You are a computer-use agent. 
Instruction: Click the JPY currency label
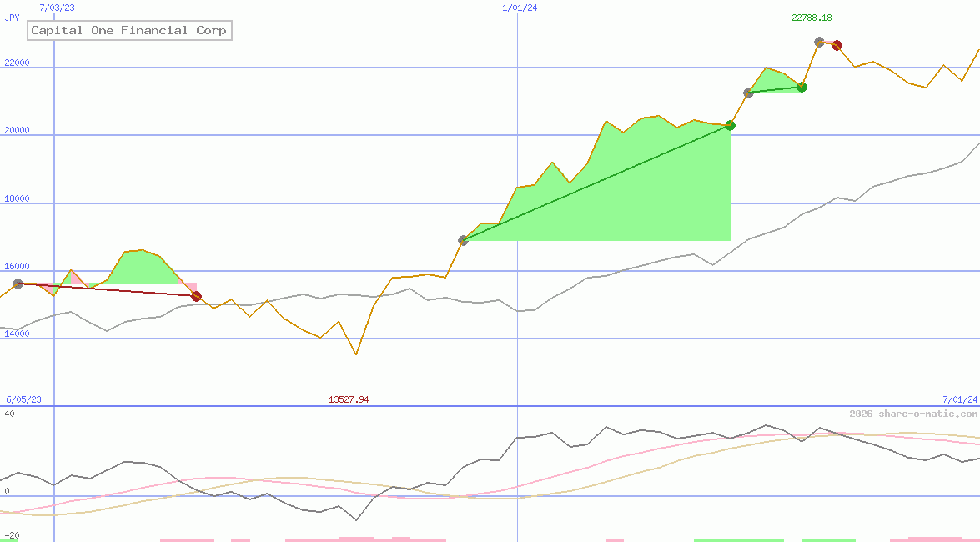[x=12, y=18]
